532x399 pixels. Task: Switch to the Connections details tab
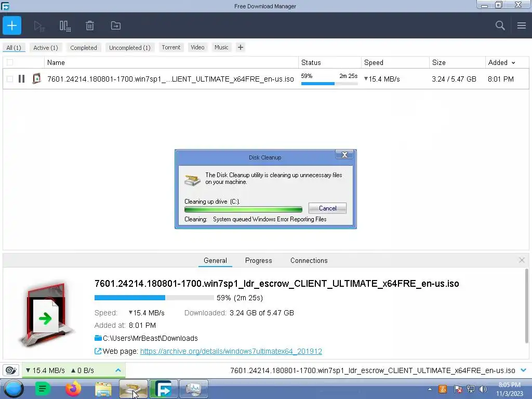309,261
